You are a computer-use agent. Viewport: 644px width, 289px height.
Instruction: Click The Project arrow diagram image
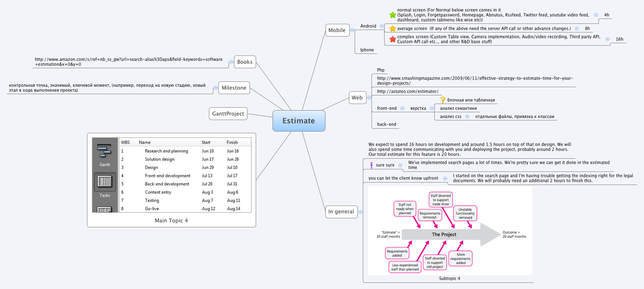point(450,231)
